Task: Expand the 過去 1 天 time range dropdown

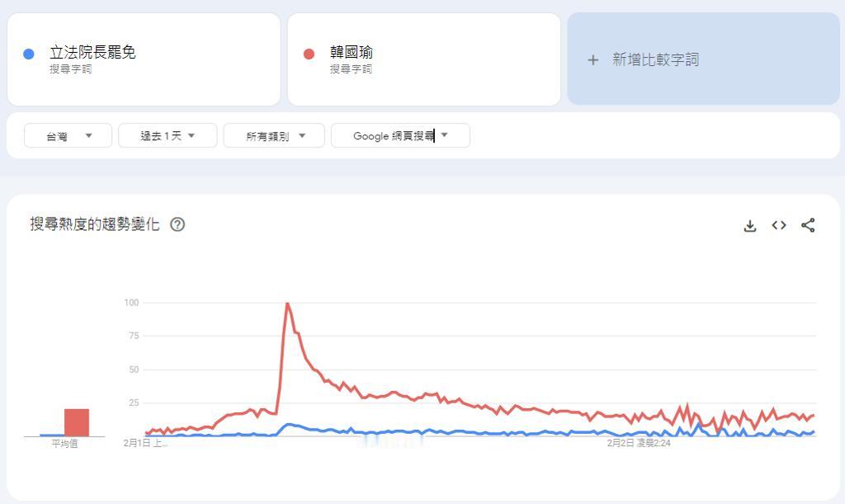Action: [x=168, y=135]
